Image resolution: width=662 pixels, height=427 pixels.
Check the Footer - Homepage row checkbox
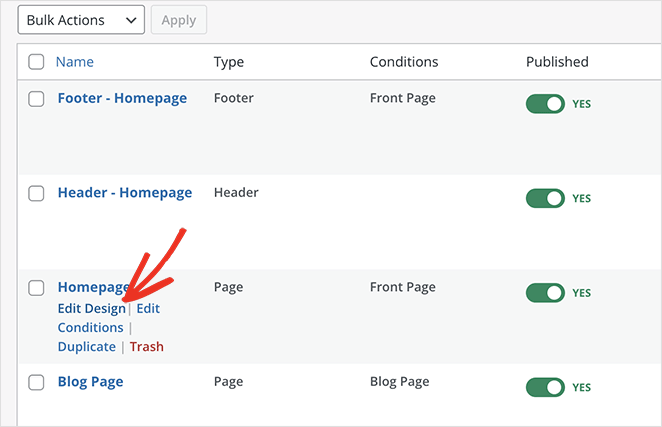click(x=36, y=99)
